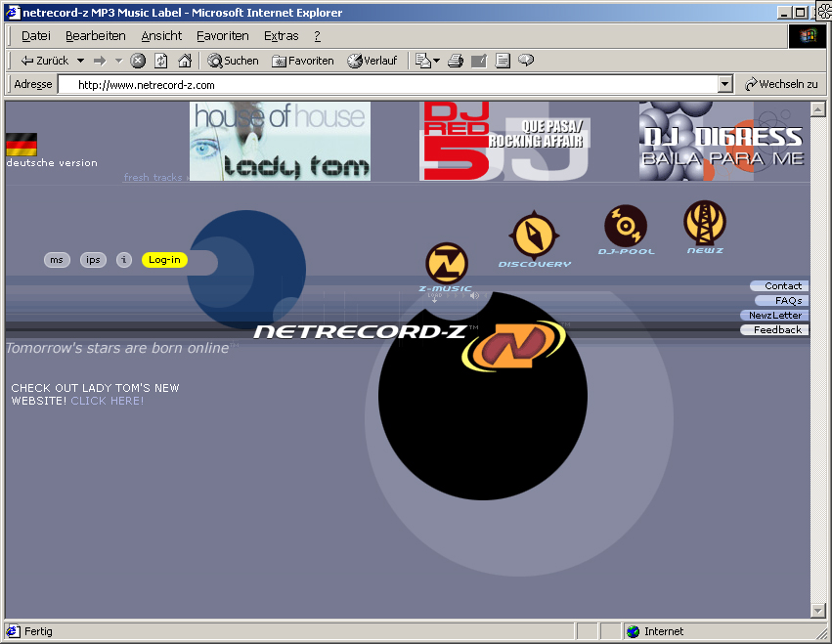The height and width of the screenshot is (644, 832).
Task: Click the Internet zone globe in status bar
Action: point(633,631)
